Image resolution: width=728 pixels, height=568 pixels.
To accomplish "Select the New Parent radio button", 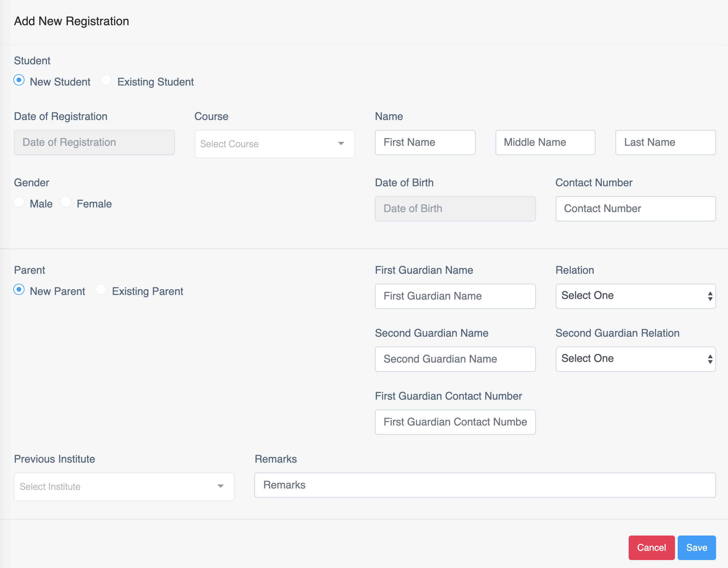I will 19,290.
